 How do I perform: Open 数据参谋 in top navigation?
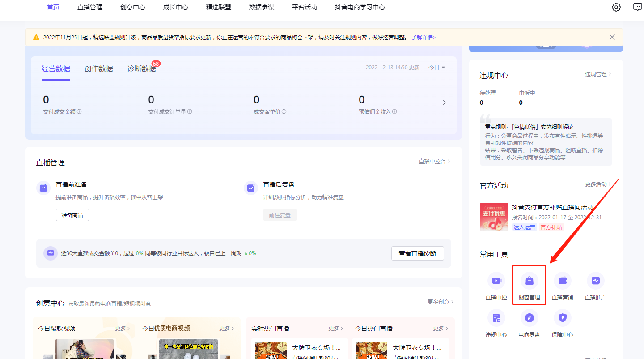pyautogui.click(x=262, y=7)
